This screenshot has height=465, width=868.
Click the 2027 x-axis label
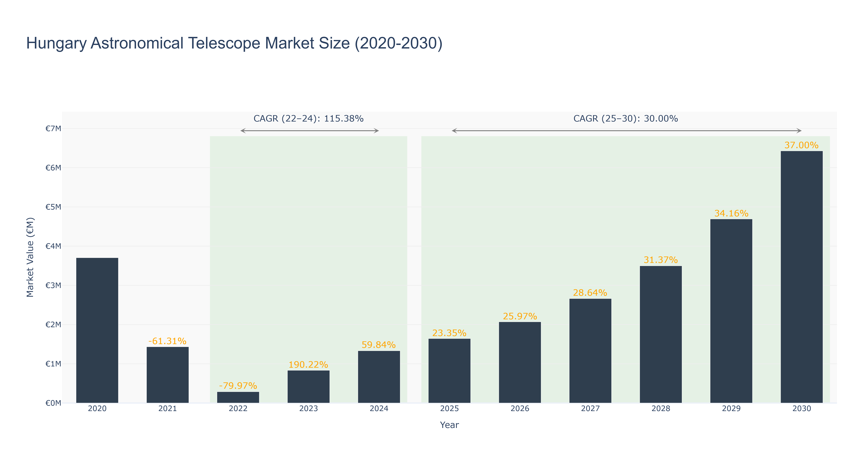point(590,409)
